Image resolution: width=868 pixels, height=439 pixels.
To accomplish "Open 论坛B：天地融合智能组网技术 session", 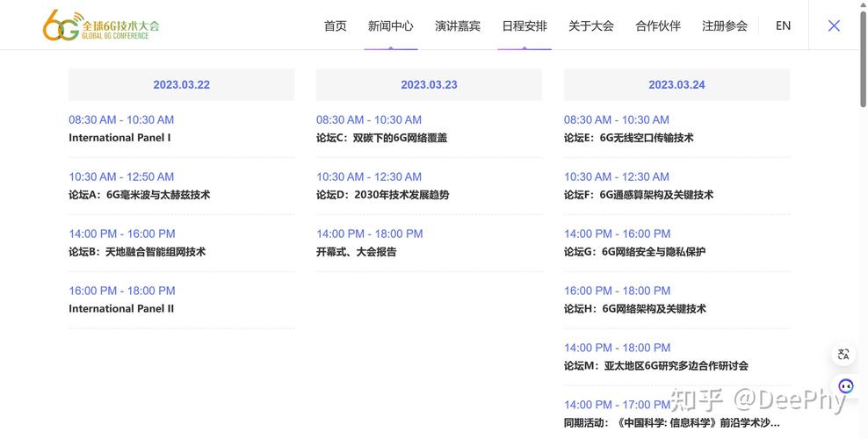I will [137, 252].
